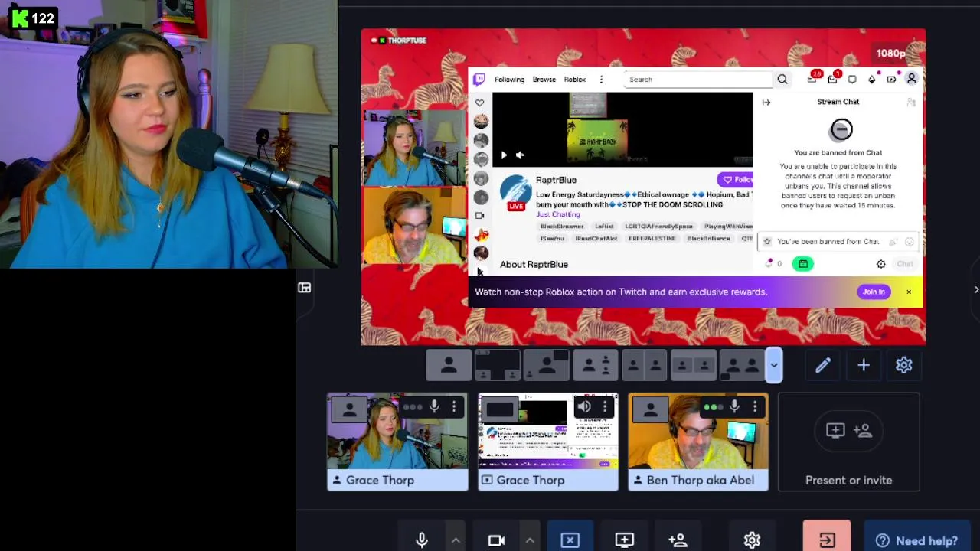Add a new layout with plus button
Screen dimensions: 980x551
864,365
